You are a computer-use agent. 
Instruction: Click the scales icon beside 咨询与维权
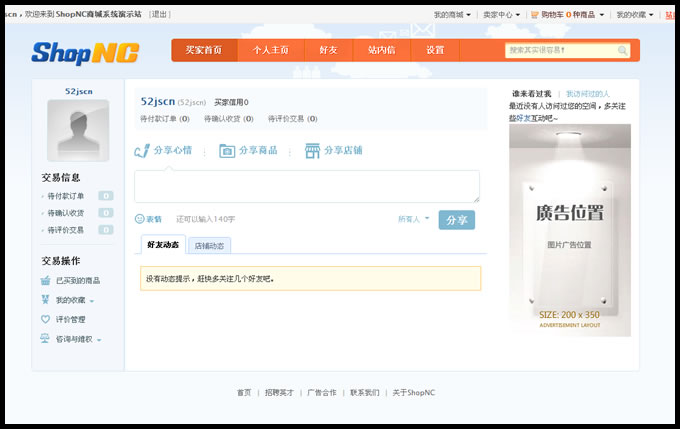pyautogui.click(x=45, y=338)
